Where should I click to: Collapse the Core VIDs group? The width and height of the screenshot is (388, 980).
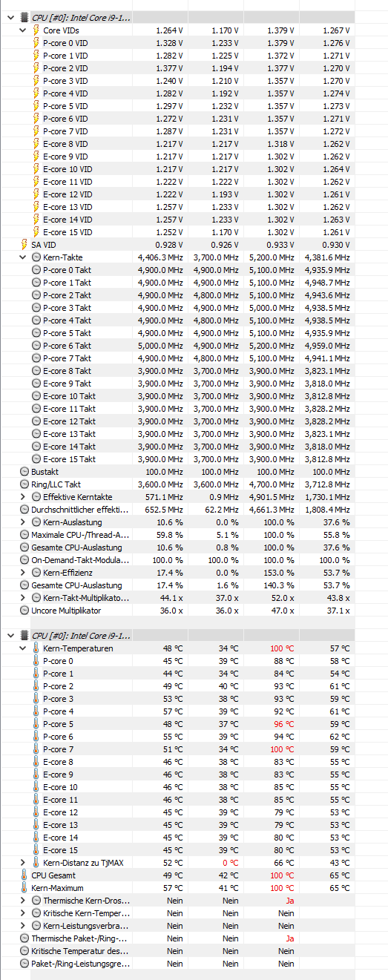tap(24, 30)
